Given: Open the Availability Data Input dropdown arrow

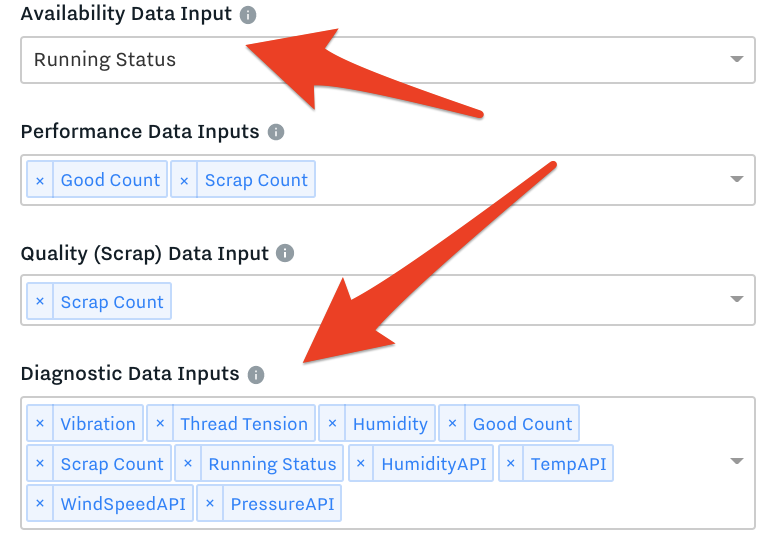Looking at the screenshot, I should (x=737, y=59).
